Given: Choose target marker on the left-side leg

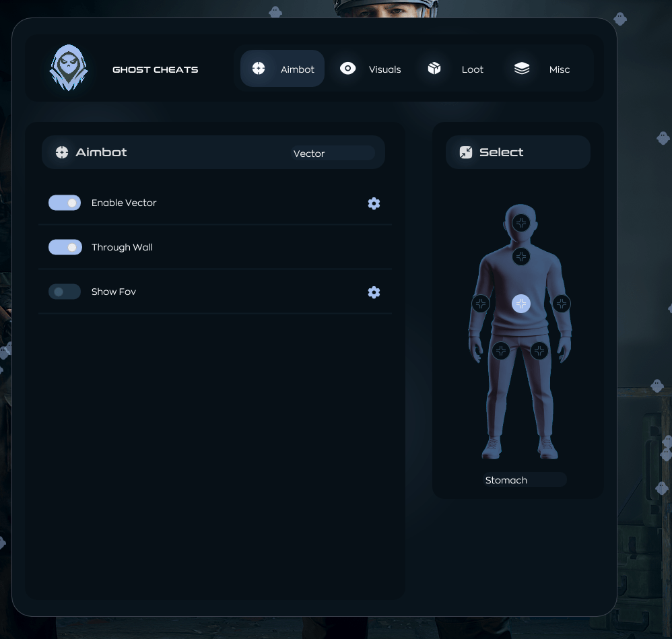Looking at the screenshot, I should click(500, 351).
